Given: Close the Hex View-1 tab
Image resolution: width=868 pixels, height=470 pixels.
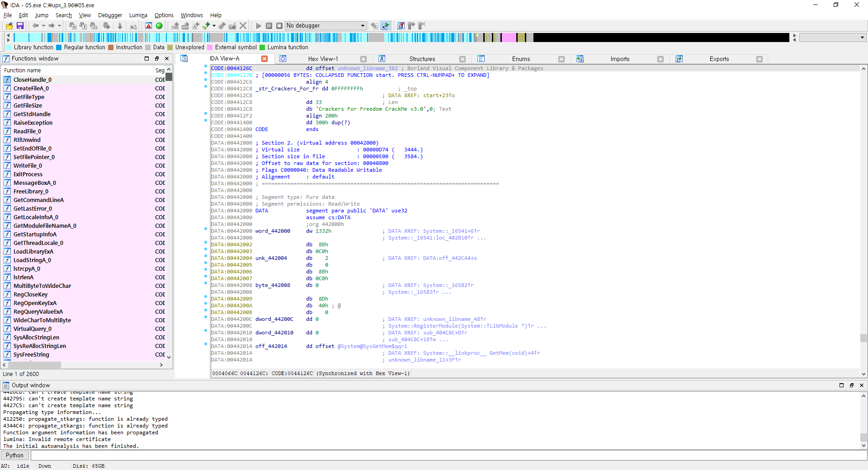Looking at the screenshot, I should click(x=363, y=59).
